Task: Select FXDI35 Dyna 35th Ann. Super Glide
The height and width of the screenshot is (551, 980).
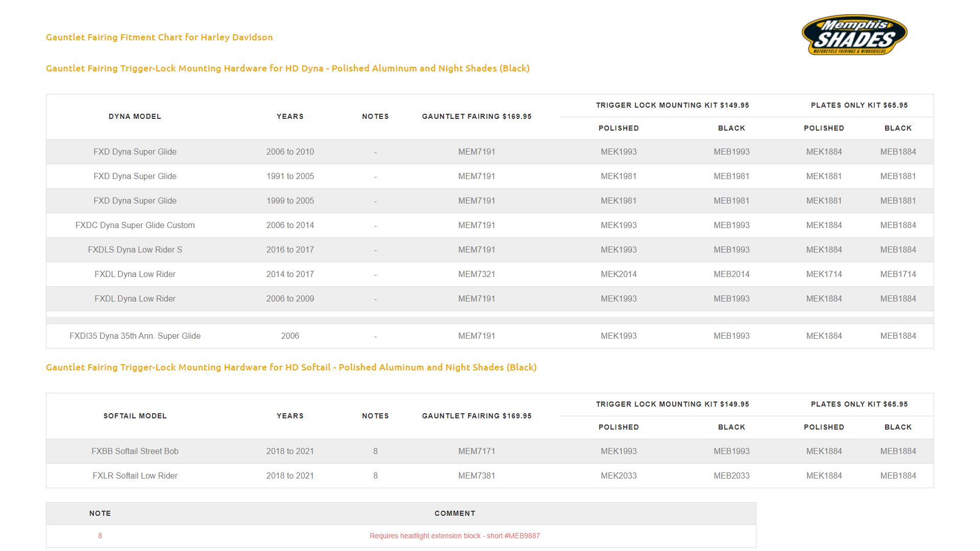Action: (x=135, y=336)
